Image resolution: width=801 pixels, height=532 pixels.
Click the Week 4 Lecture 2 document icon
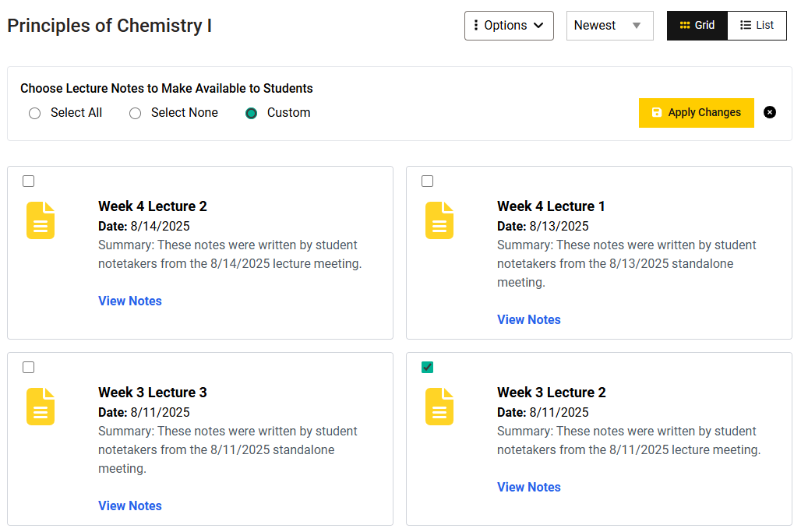point(41,220)
